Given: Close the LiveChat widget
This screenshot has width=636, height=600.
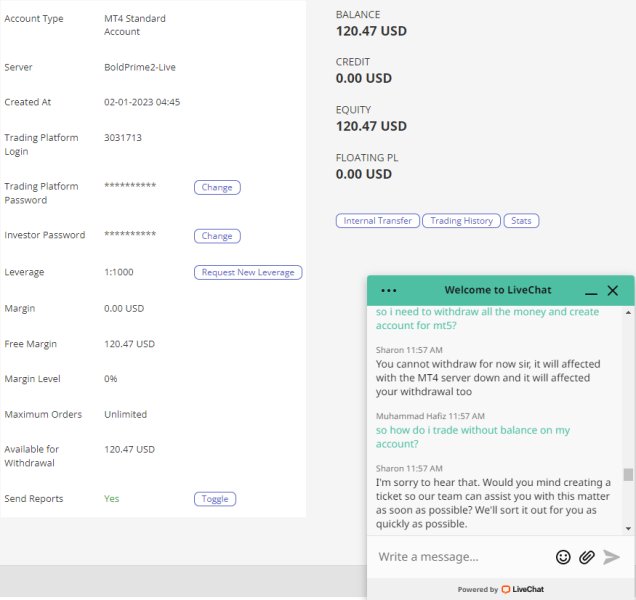Looking at the screenshot, I should pos(612,290).
